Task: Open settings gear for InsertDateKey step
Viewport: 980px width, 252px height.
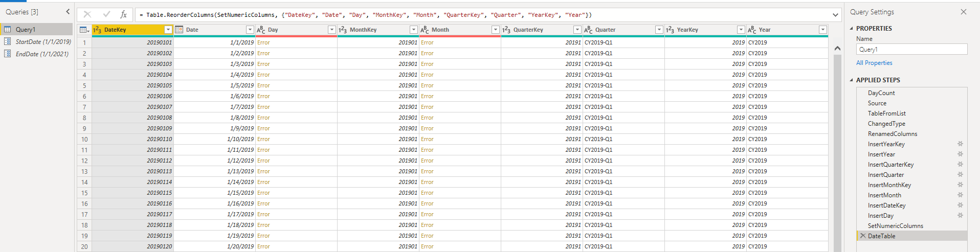Action: tap(960, 205)
